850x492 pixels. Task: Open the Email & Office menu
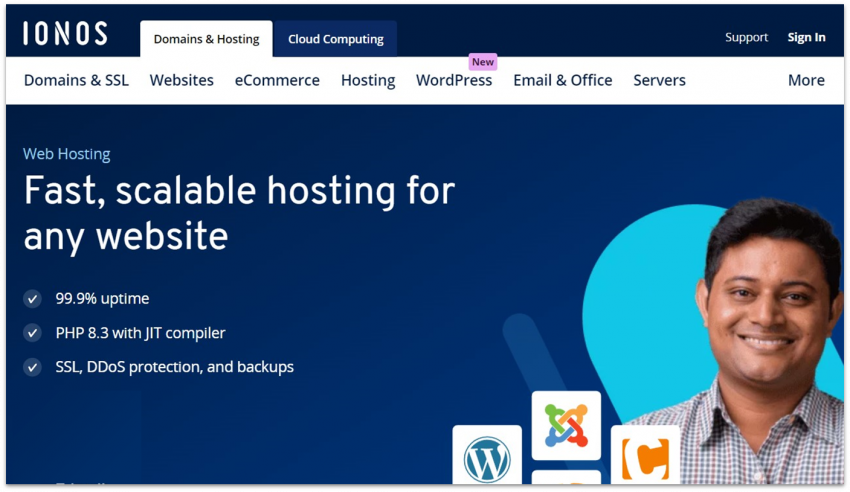pos(562,80)
